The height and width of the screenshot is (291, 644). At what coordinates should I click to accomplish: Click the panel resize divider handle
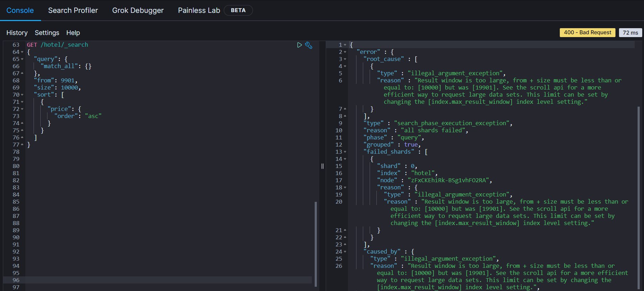pyautogui.click(x=322, y=166)
